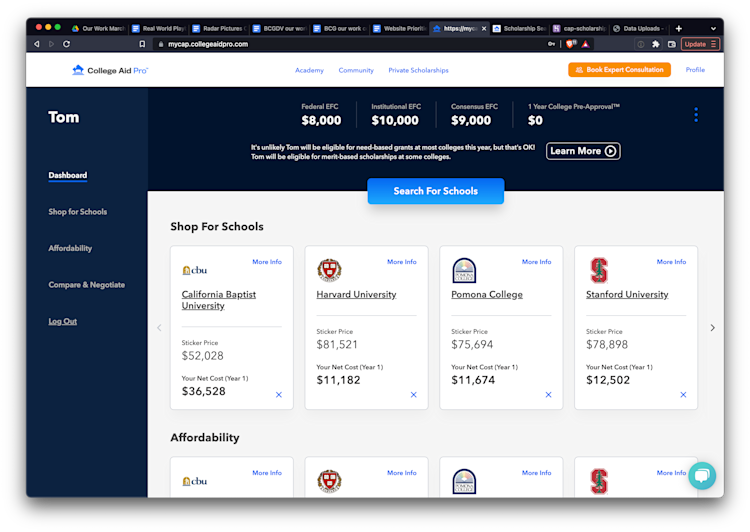Screen dimensions: 750x532
Task: Remove Harvard University card with X
Action: 414,395
